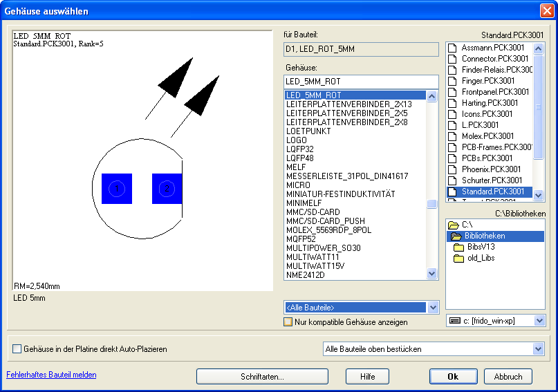The height and width of the screenshot is (392, 558).
Task: Open the Alle Bauteile filter dropdown
Action: (433, 308)
